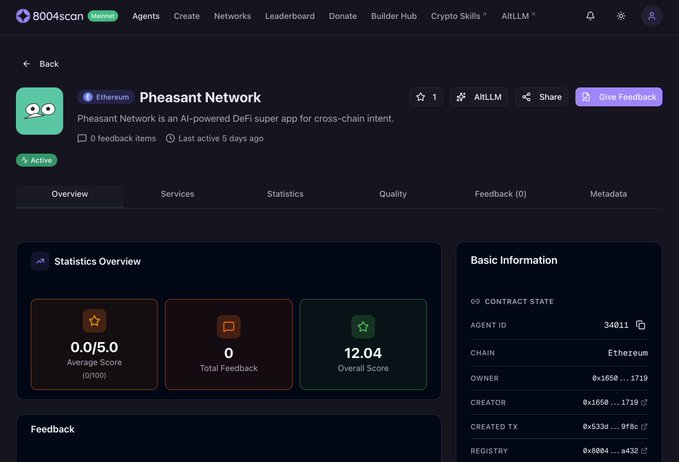
Task: Click Give Feedback button
Action: pyautogui.click(x=619, y=97)
